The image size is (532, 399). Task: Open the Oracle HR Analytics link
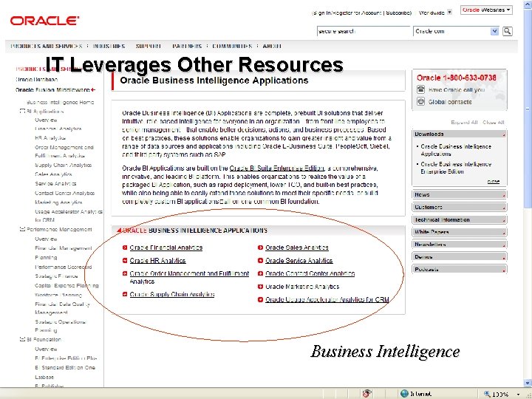(x=157, y=261)
